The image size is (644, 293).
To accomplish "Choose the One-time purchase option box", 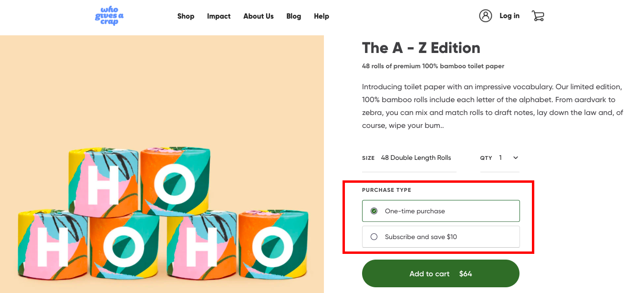I will coord(441,211).
